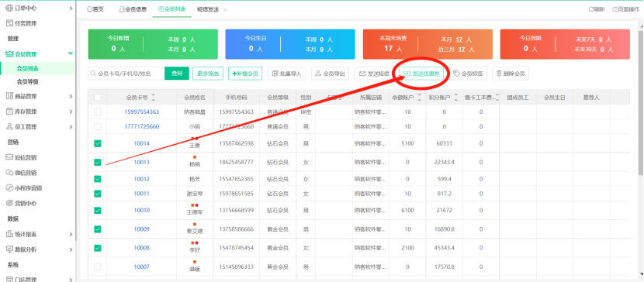Switch to the 会员信息 tab

pyautogui.click(x=133, y=9)
